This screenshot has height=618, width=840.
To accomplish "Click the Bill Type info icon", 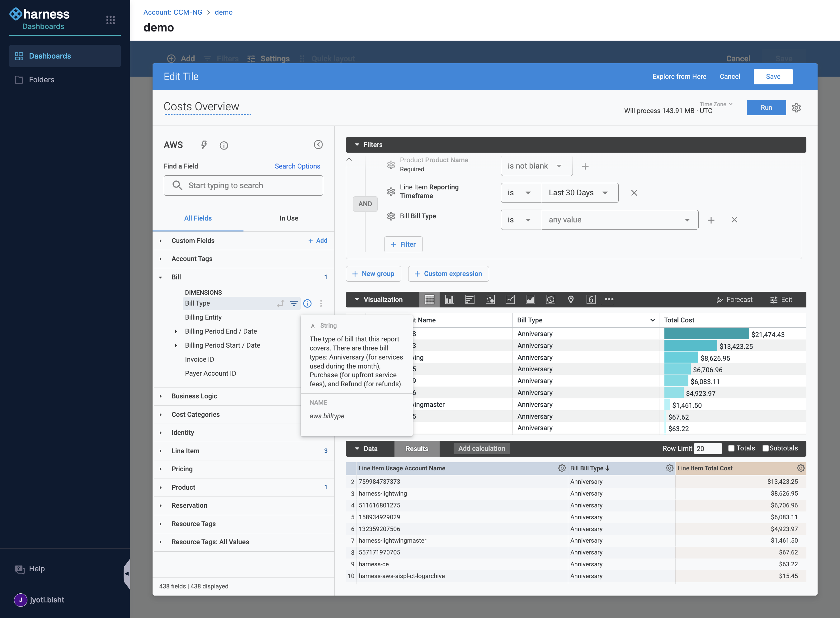I will (x=307, y=303).
